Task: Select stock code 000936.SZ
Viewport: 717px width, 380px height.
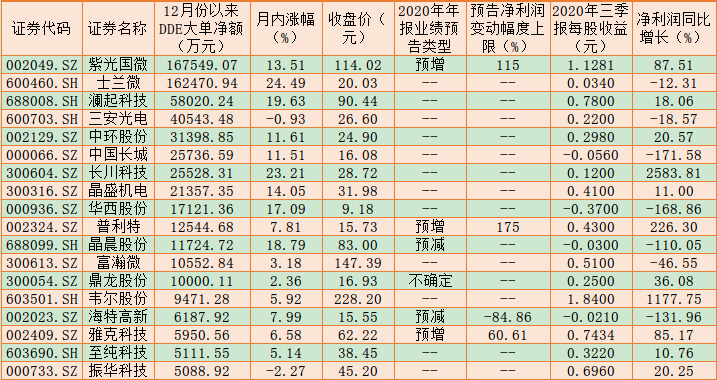Action: [x=42, y=209]
